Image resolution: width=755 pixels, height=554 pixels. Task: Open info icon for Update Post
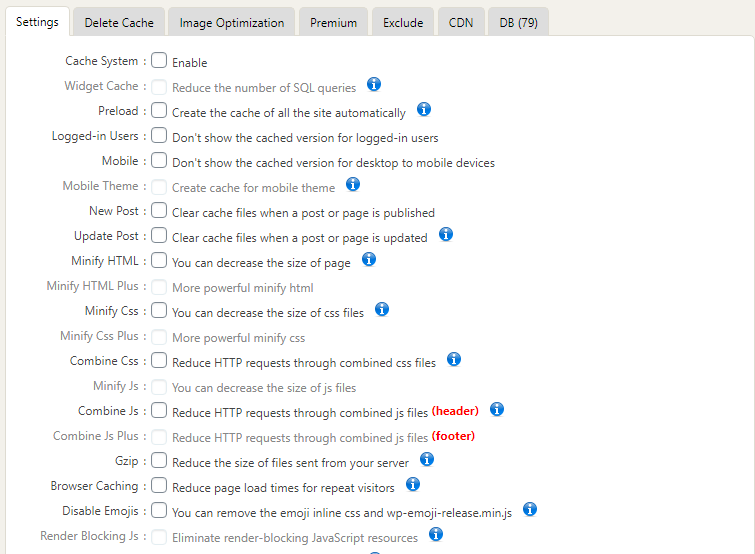446,235
